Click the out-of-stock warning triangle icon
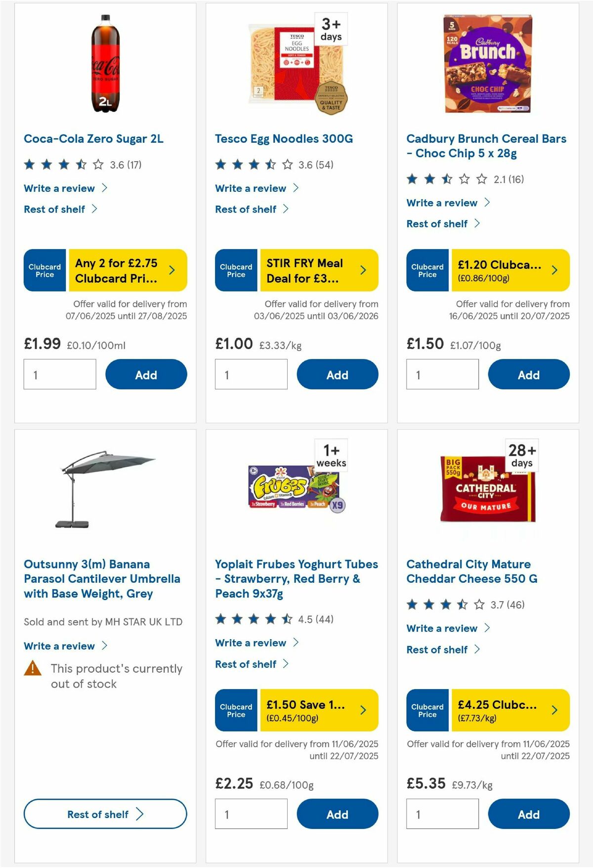The height and width of the screenshot is (868, 593). [33, 668]
